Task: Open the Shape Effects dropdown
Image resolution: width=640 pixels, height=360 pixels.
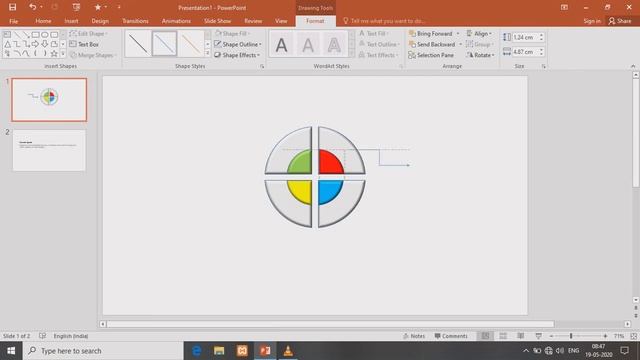Action: [x=237, y=55]
